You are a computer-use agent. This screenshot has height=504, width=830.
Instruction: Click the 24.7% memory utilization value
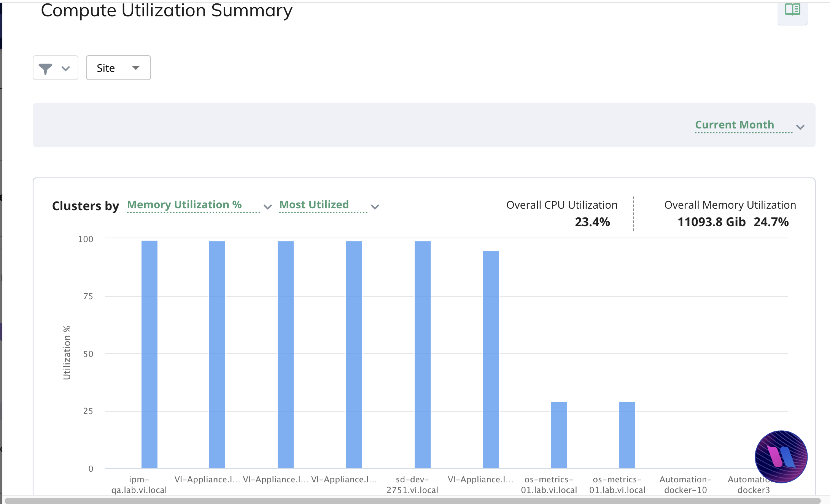point(771,222)
